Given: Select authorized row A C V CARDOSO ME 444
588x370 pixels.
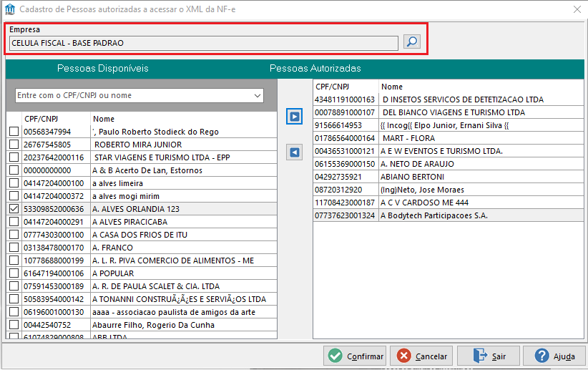Looking at the screenshot, I should (449, 203).
